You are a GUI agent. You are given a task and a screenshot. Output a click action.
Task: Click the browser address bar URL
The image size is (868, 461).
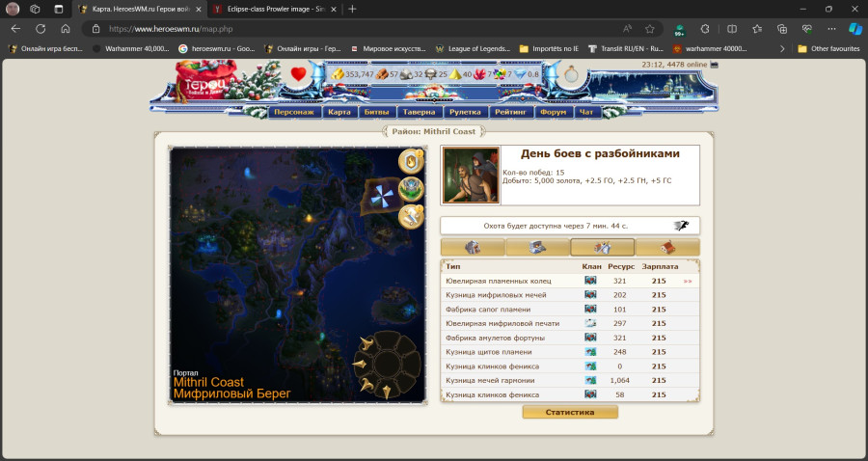(171, 29)
